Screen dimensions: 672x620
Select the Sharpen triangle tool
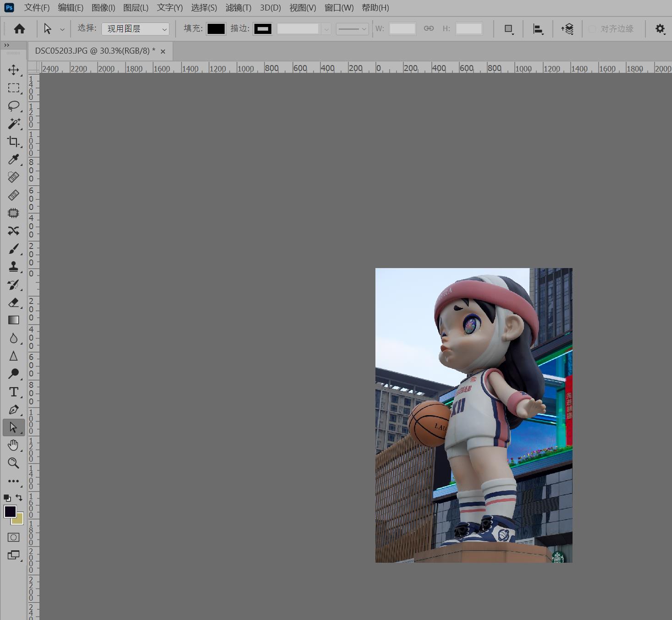(13, 356)
